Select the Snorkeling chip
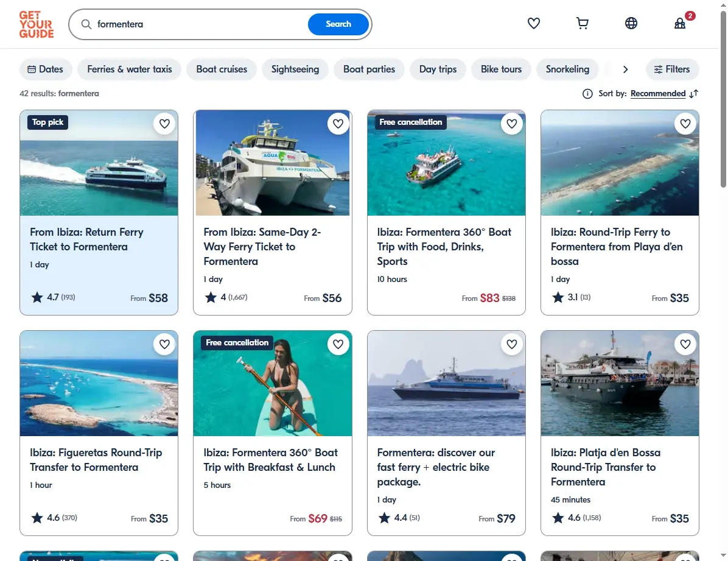Image resolution: width=728 pixels, height=561 pixels. [567, 69]
